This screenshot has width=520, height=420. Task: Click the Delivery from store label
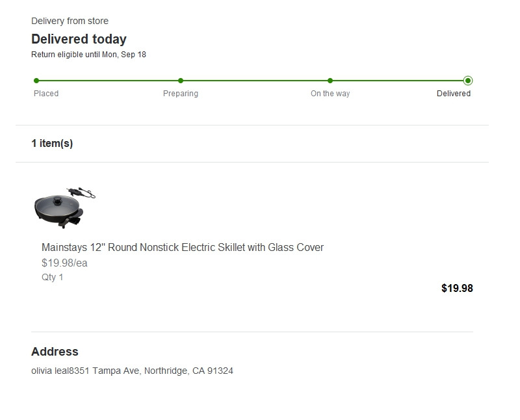(70, 21)
